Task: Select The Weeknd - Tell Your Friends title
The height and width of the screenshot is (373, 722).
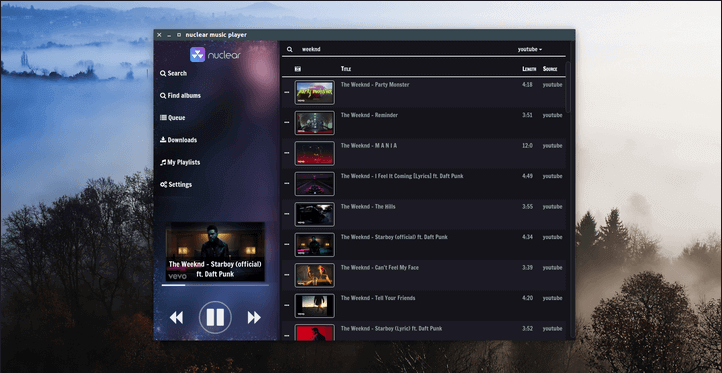Action: pyautogui.click(x=378, y=298)
